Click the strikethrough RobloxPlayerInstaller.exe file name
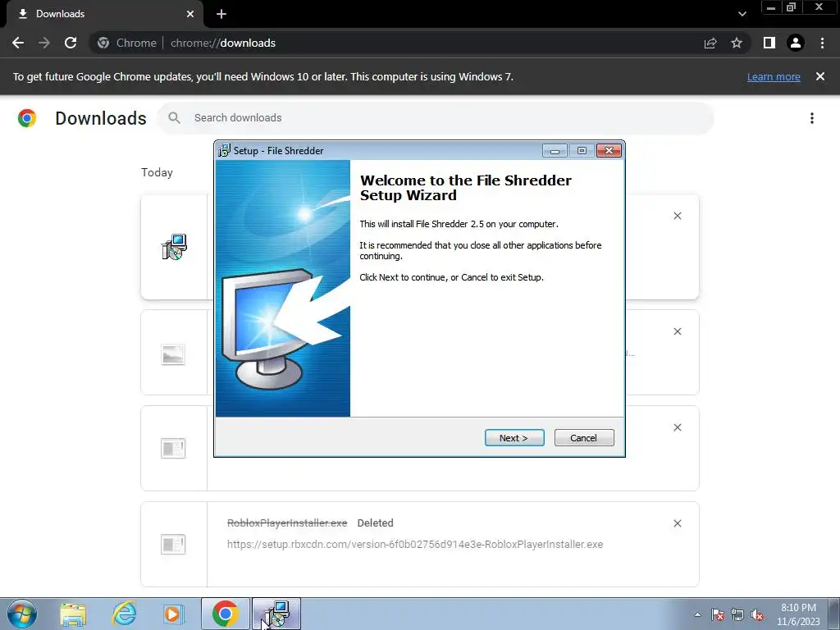This screenshot has width=840, height=630. pyautogui.click(x=287, y=523)
